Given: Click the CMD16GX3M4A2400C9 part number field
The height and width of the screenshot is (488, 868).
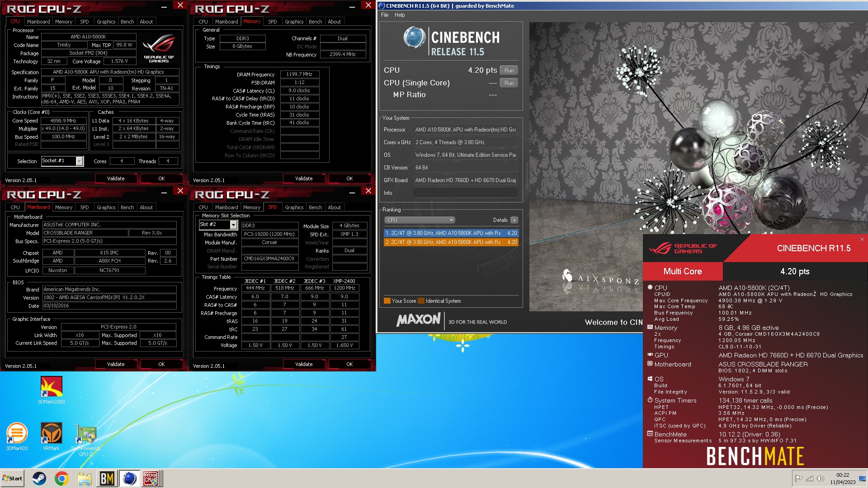Looking at the screenshot, I should [x=269, y=259].
